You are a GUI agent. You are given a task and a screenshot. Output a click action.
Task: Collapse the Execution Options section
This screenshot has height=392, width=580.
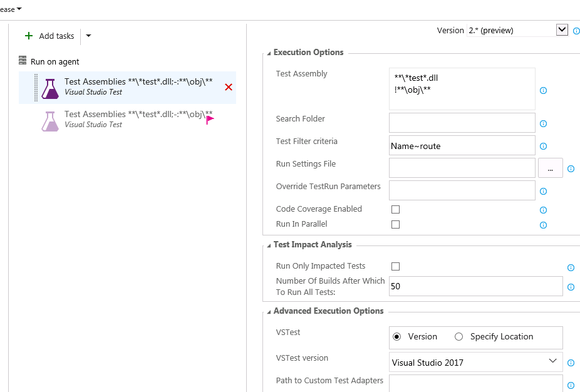click(268, 53)
